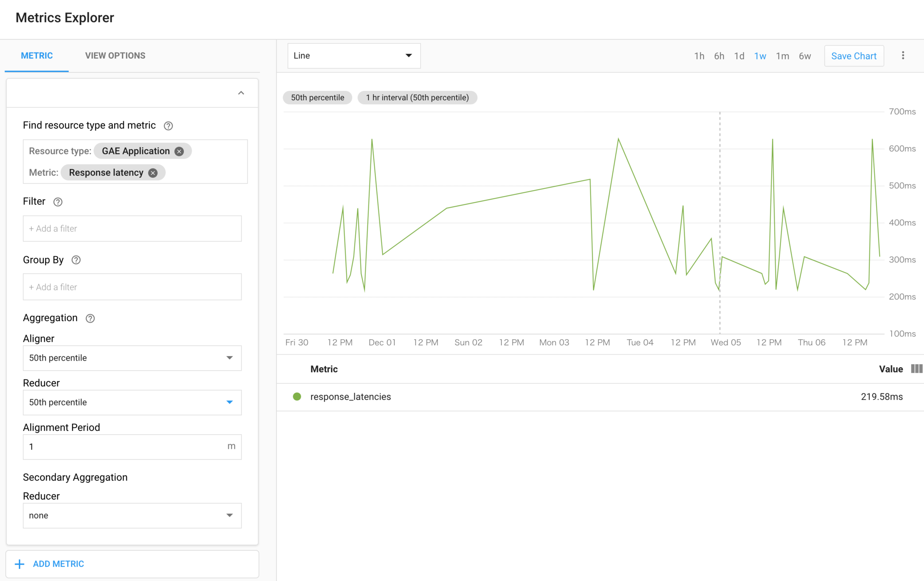Click help icon next to Find resource type
Screen dimensions: 924x581
[168, 126]
